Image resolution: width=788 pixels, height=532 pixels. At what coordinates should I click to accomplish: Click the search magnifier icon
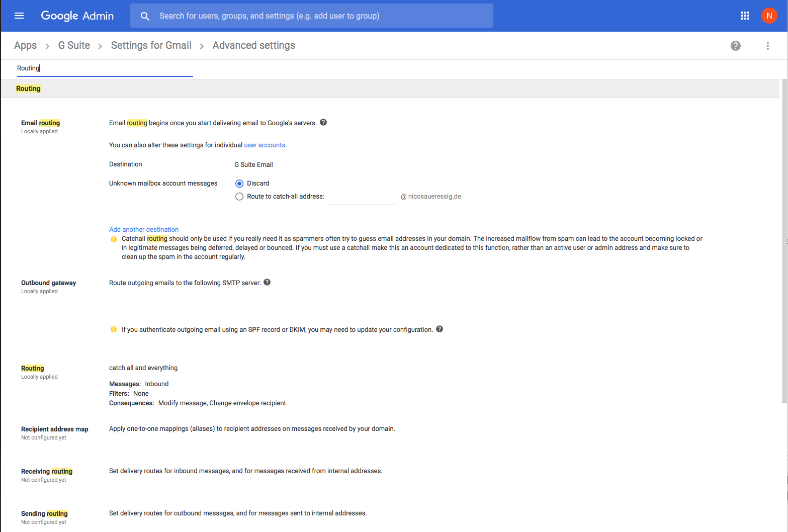point(145,16)
